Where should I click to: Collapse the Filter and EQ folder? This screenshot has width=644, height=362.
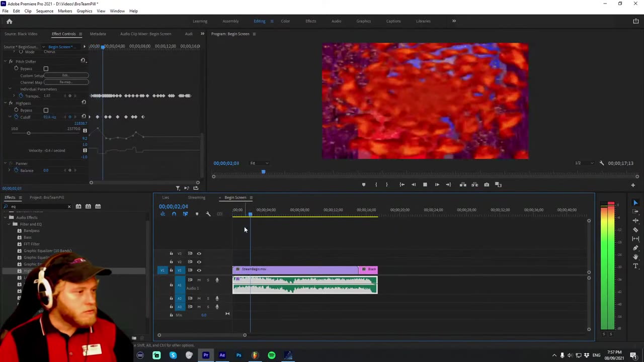coord(10,224)
